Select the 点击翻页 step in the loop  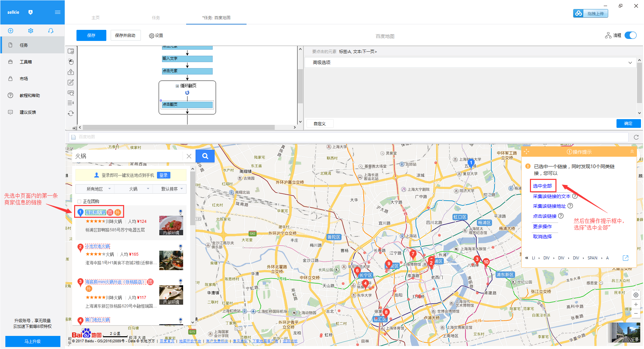click(187, 105)
